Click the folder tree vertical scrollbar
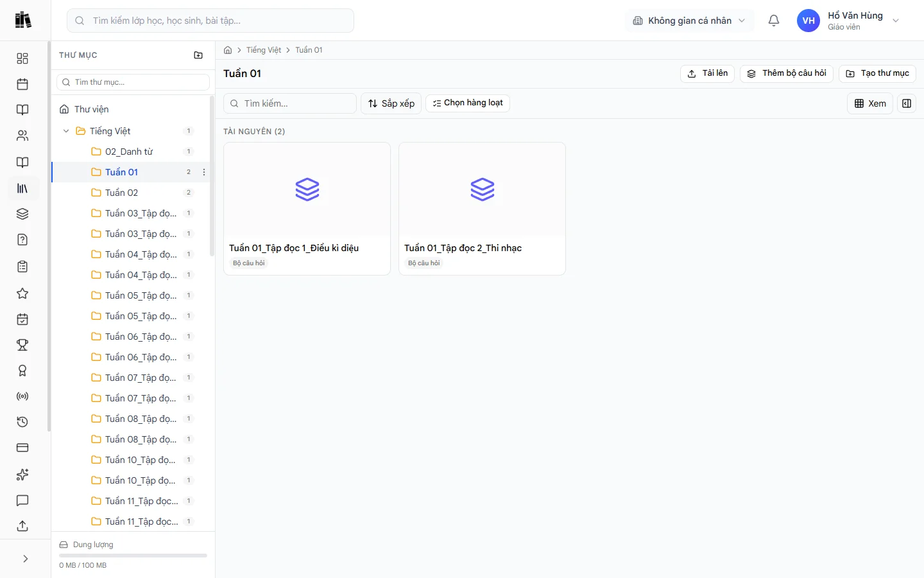The width and height of the screenshot is (924, 578). [212, 177]
